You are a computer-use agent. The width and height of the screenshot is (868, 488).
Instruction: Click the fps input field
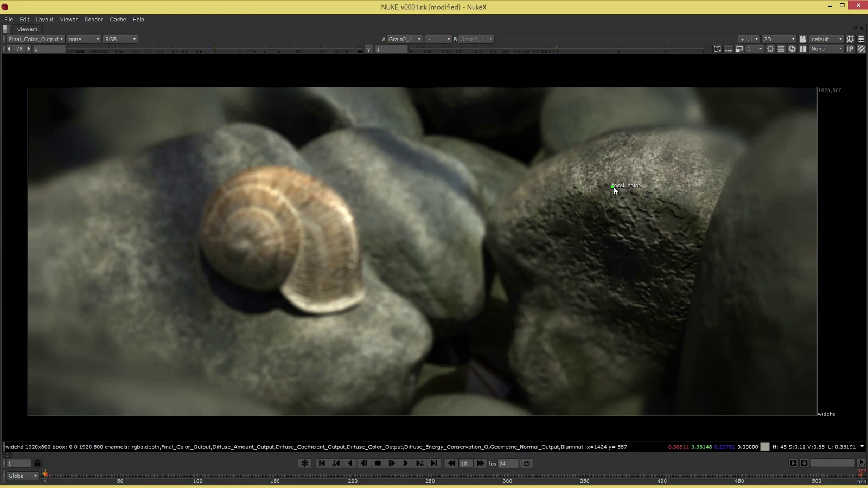(x=507, y=464)
